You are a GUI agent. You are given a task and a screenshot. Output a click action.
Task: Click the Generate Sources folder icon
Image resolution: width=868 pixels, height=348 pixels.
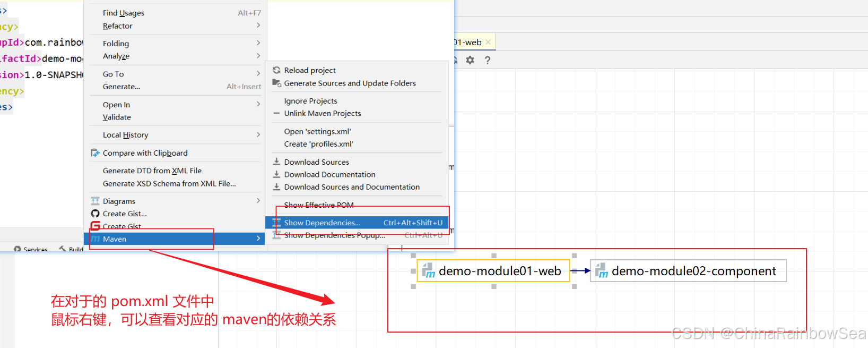click(x=276, y=83)
